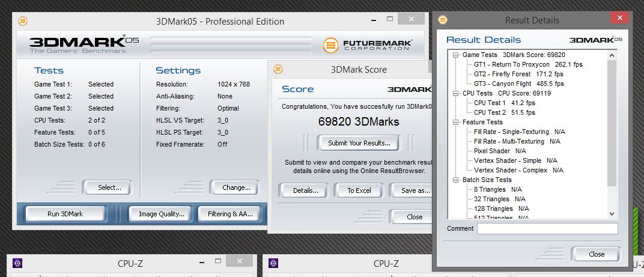Click the Feature Tests value 0 of 5
Image resolution: width=644 pixels, height=277 pixels.
97,132
